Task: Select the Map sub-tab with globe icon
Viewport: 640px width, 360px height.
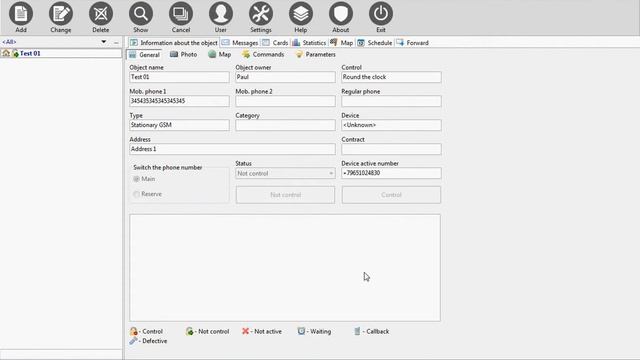Action: 220,54
